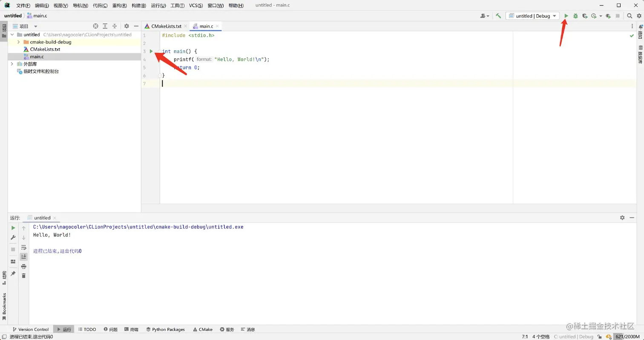Viewport: 644px width, 340px height.
Task: Collapse the untitled project root node
Action: pyautogui.click(x=12, y=35)
